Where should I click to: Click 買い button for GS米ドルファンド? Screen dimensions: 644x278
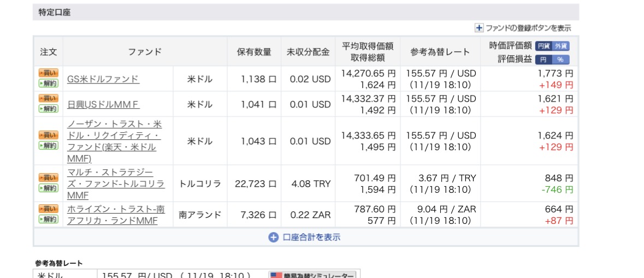[x=48, y=73]
